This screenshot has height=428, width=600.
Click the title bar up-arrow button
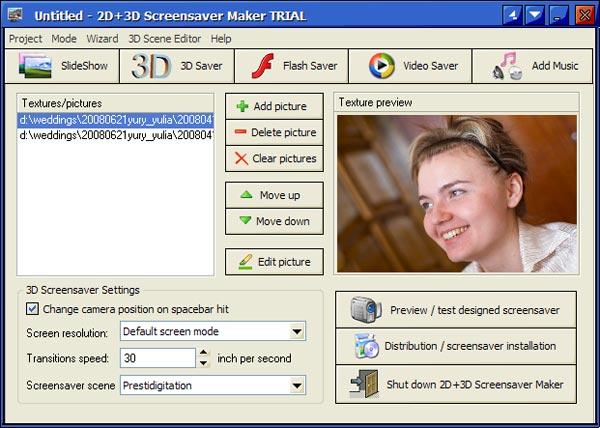[x=512, y=15]
